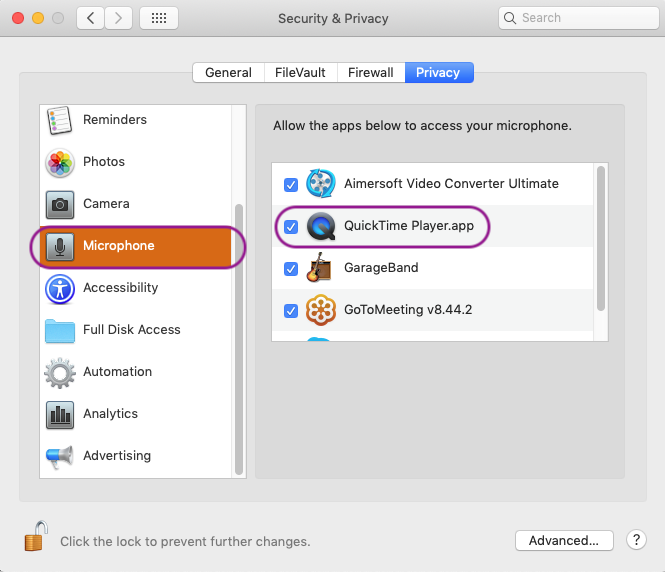Click the GarageBand guitar icon
Image resolution: width=665 pixels, height=572 pixels.
pos(319,268)
